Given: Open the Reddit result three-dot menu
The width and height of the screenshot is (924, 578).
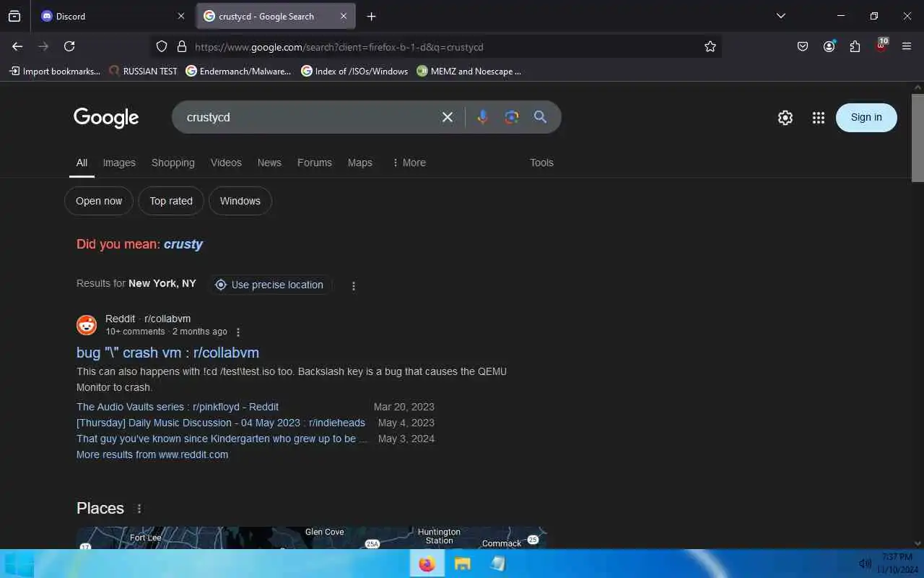Looking at the screenshot, I should (238, 332).
